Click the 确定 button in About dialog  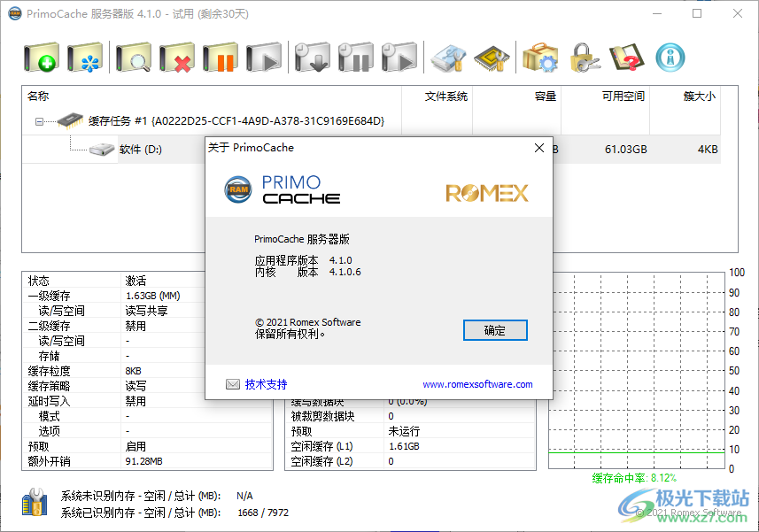tap(495, 330)
